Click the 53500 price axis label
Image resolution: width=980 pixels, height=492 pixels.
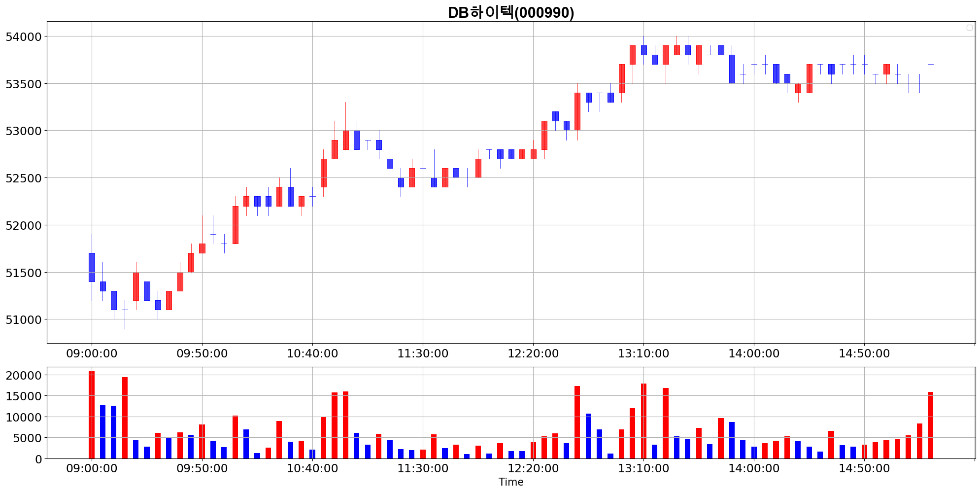click(x=23, y=84)
